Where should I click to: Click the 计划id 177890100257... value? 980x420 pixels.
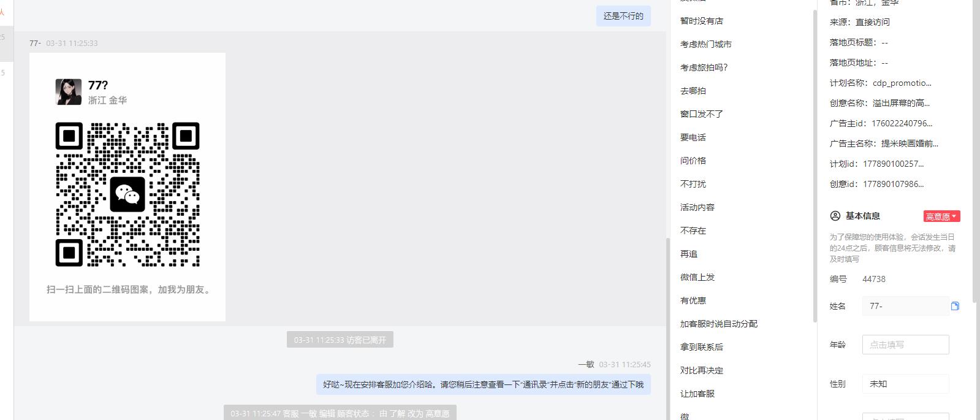point(894,164)
